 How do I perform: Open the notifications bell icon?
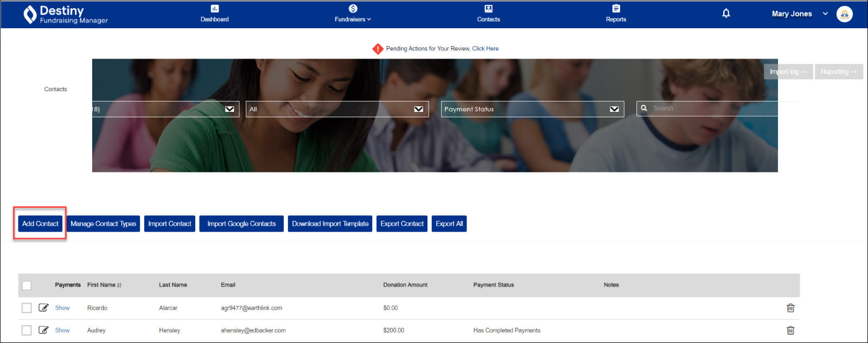pos(726,14)
